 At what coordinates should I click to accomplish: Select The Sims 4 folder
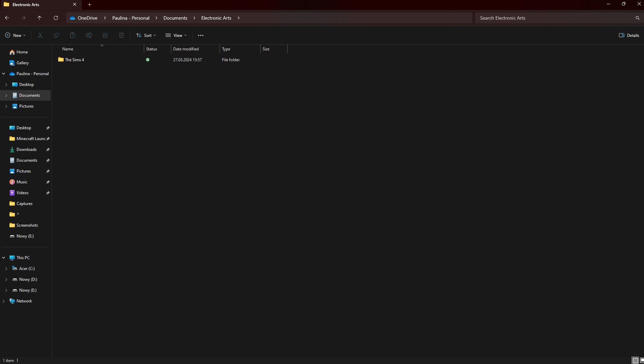click(74, 60)
